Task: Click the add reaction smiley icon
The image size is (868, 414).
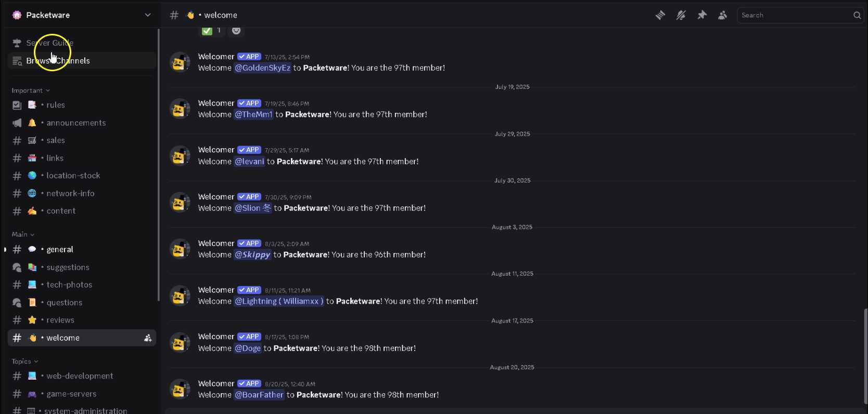Action: (236, 31)
